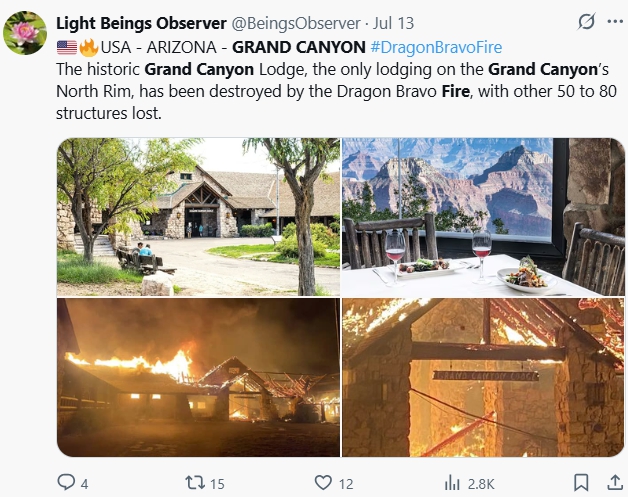Screen dimensions: 628x497
Task: Open the canyon view dining table photo
Action: pyautogui.click(x=483, y=217)
